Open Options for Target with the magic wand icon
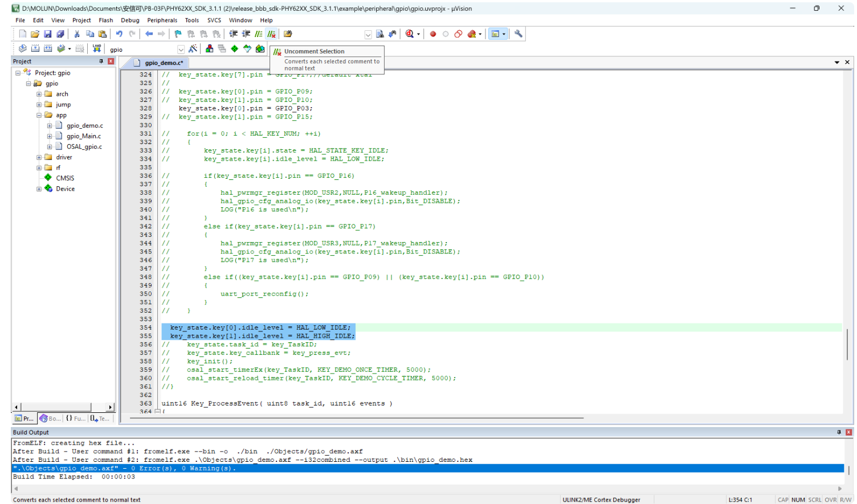 (193, 49)
